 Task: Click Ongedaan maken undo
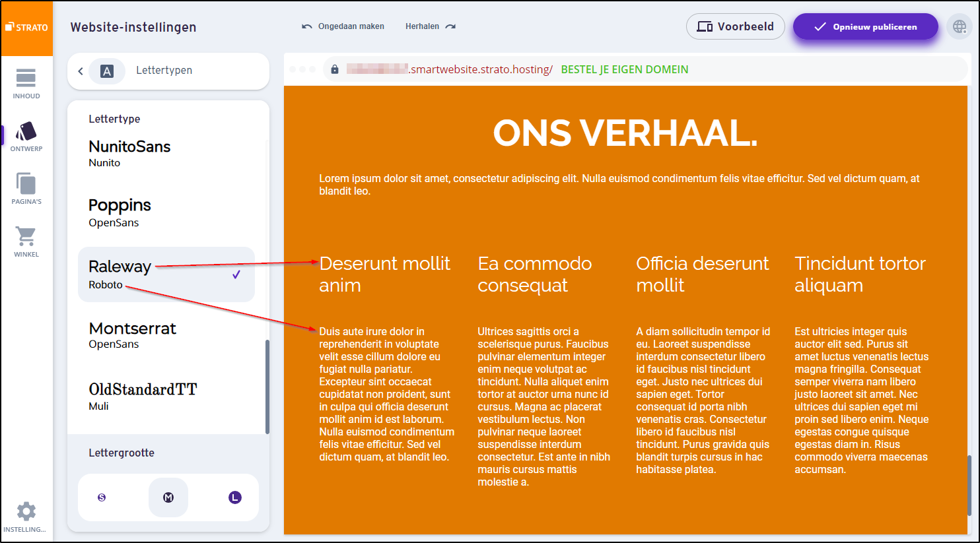(343, 26)
